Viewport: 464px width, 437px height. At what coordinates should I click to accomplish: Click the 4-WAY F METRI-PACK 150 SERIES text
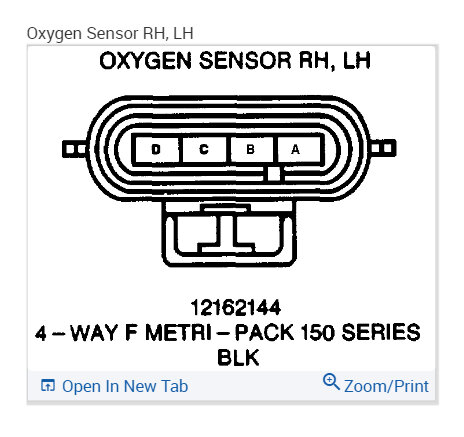tap(228, 333)
